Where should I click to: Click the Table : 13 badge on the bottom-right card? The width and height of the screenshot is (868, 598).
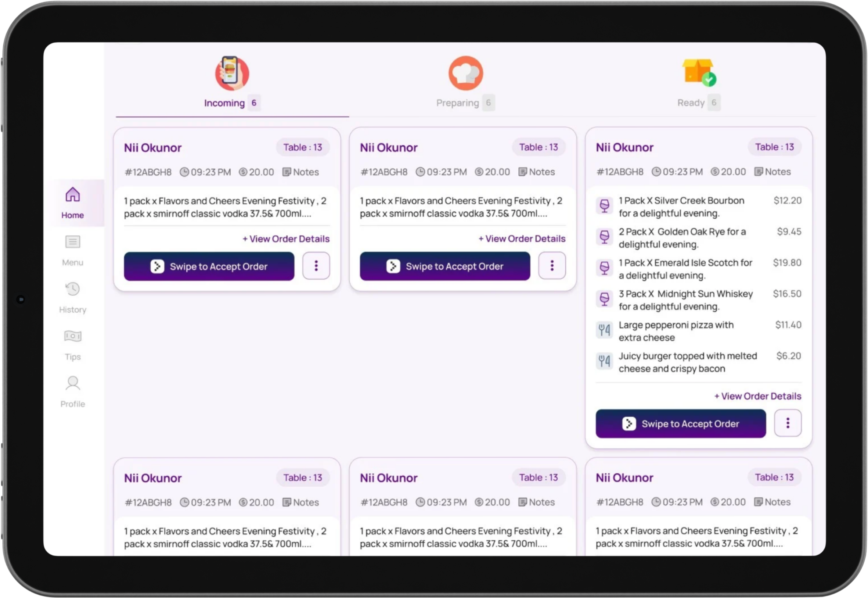click(x=775, y=477)
